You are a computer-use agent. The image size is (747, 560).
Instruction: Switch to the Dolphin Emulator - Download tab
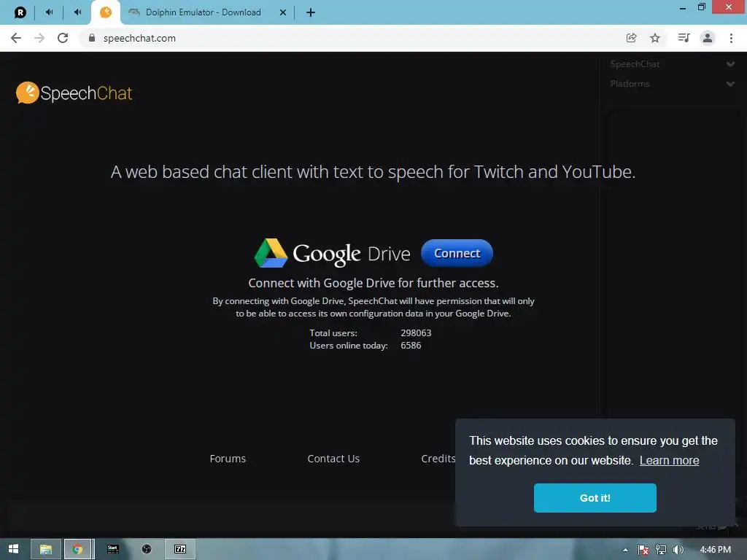203,12
